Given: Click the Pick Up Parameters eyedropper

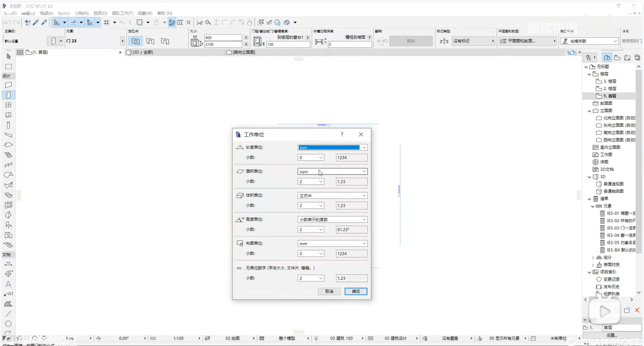Looking at the screenshot, I should click(x=36, y=22).
